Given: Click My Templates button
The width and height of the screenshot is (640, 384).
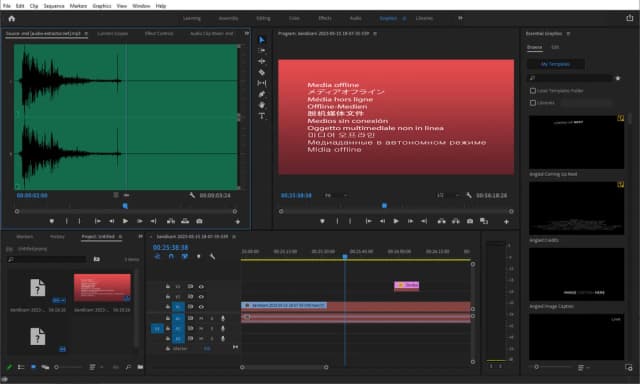Looking at the screenshot, I should click(x=556, y=64).
